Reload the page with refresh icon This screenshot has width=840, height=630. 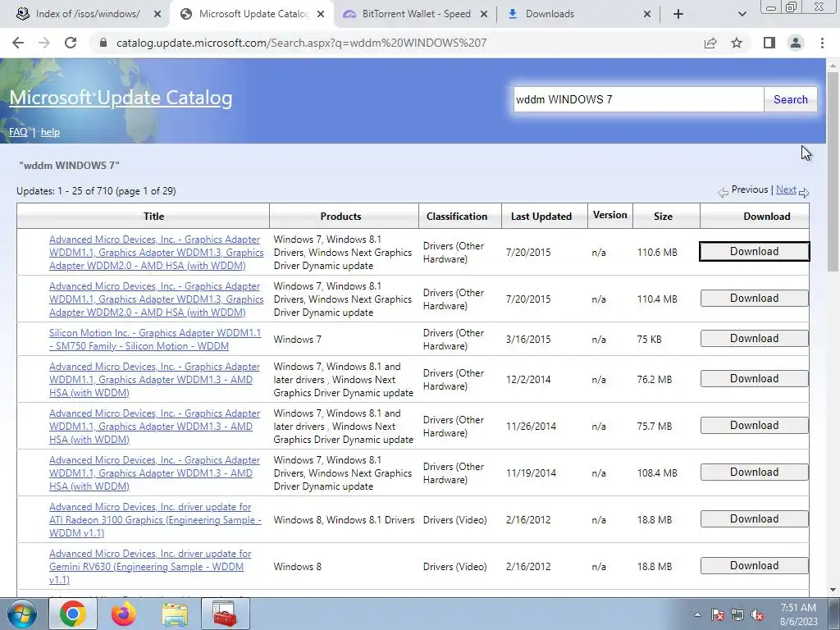71,43
